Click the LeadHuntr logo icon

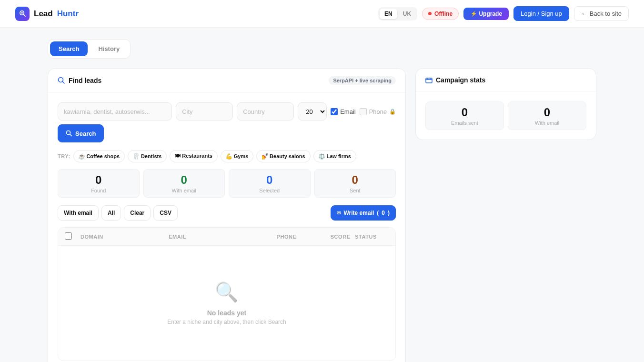[x=22, y=14]
